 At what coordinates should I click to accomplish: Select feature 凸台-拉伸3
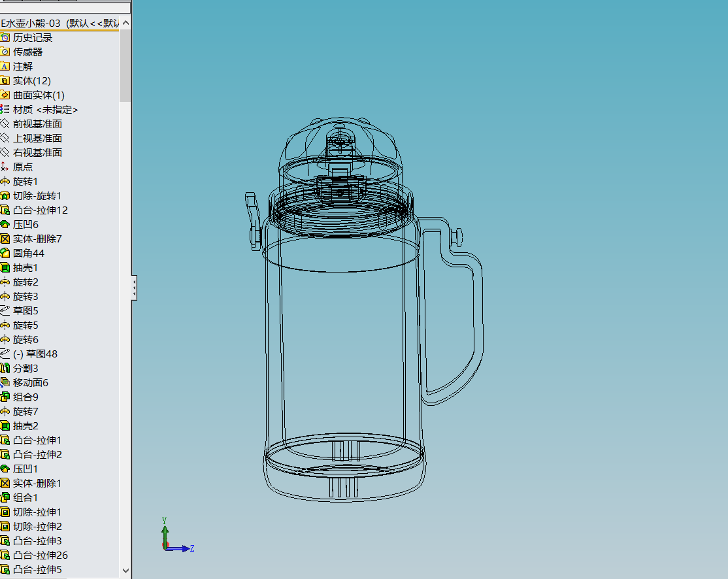pyautogui.click(x=37, y=541)
